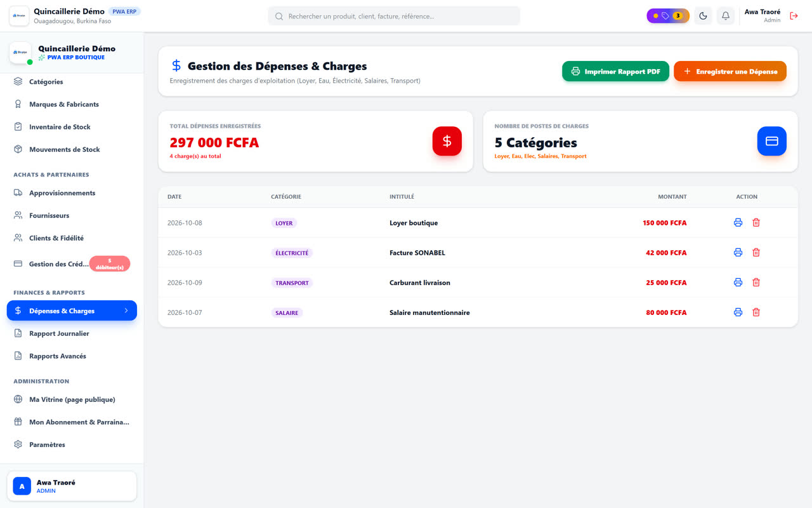Print the Carburant livraison expense receipt
812x508 pixels.
pyautogui.click(x=738, y=283)
